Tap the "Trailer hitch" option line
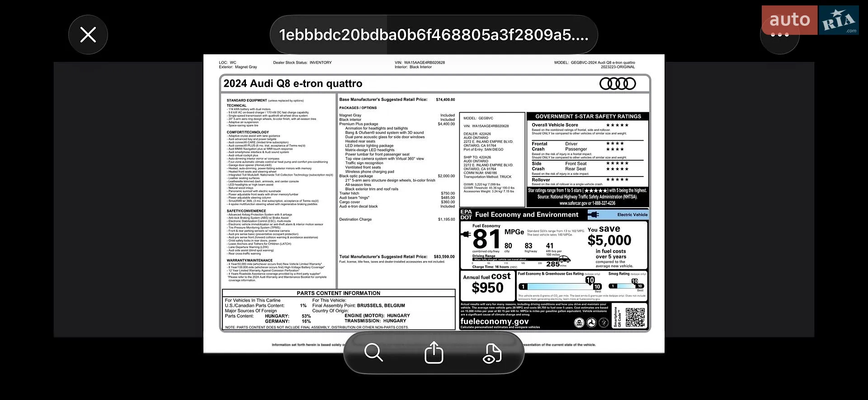Image resolution: width=868 pixels, height=400 pixels. (x=349, y=193)
